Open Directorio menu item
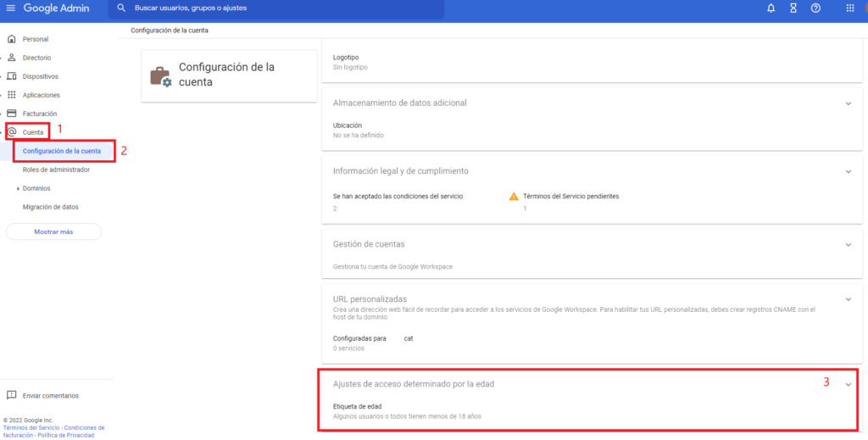This screenshot has width=868, height=440. pyautogui.click(x=36, y=58)
